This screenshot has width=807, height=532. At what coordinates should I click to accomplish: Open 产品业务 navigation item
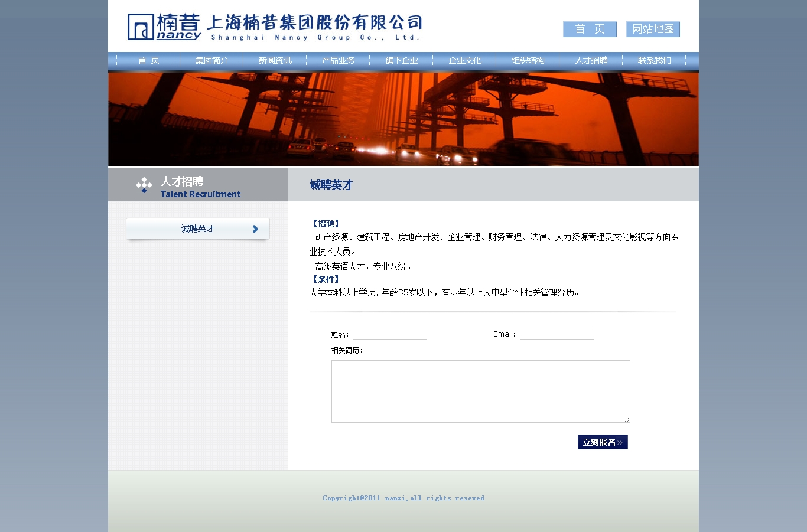pyautogui.click(x=338, y=60)
